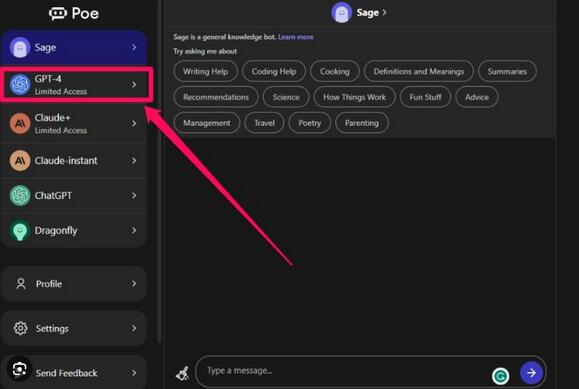Open the Send Feedback menu item
The height and width of the screenshot is (389, 579).
74,373
